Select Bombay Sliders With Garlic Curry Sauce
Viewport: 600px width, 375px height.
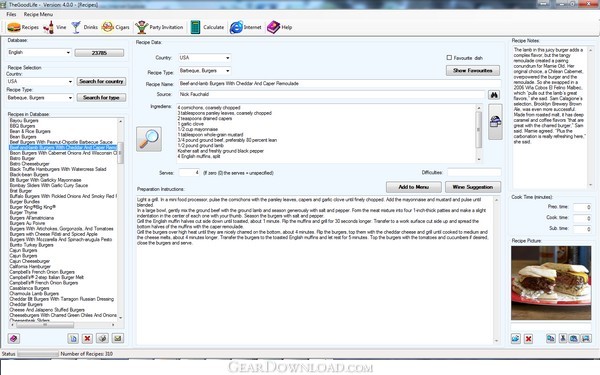coord(49,185)
